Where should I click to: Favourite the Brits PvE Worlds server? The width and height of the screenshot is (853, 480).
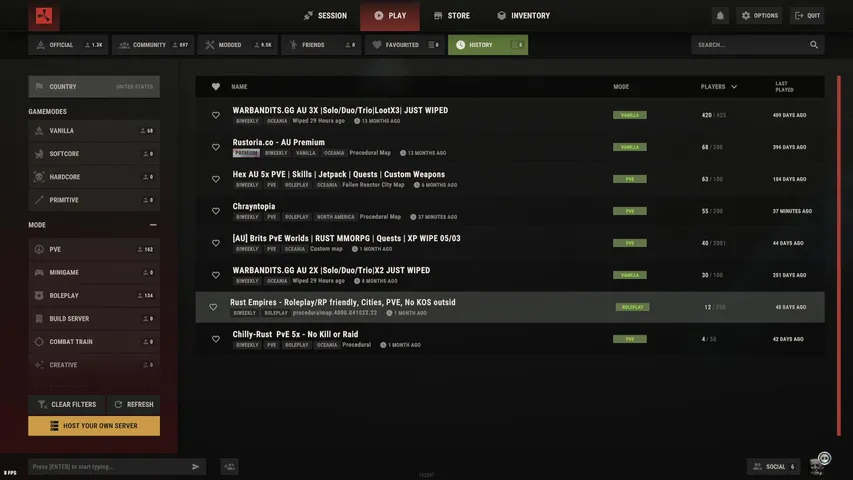click(x=216, y=243)
